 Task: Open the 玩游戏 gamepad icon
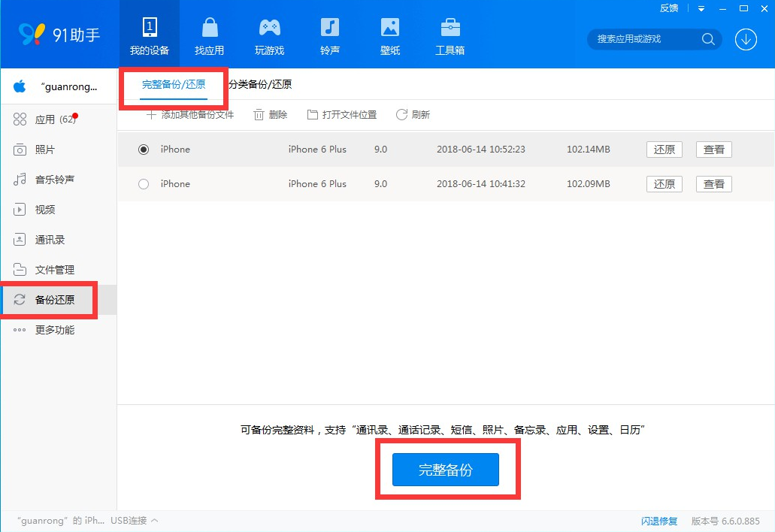pyautogui.click(x=269, y=29)
